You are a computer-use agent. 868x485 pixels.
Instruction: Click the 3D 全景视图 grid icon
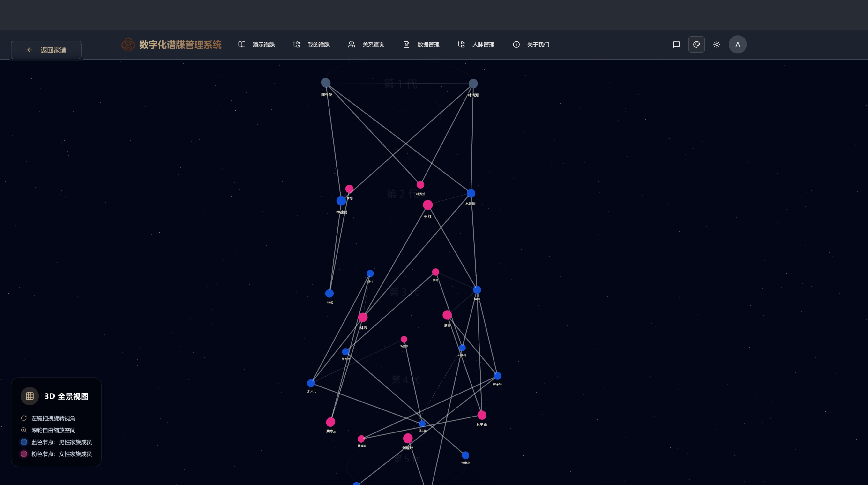30,396
